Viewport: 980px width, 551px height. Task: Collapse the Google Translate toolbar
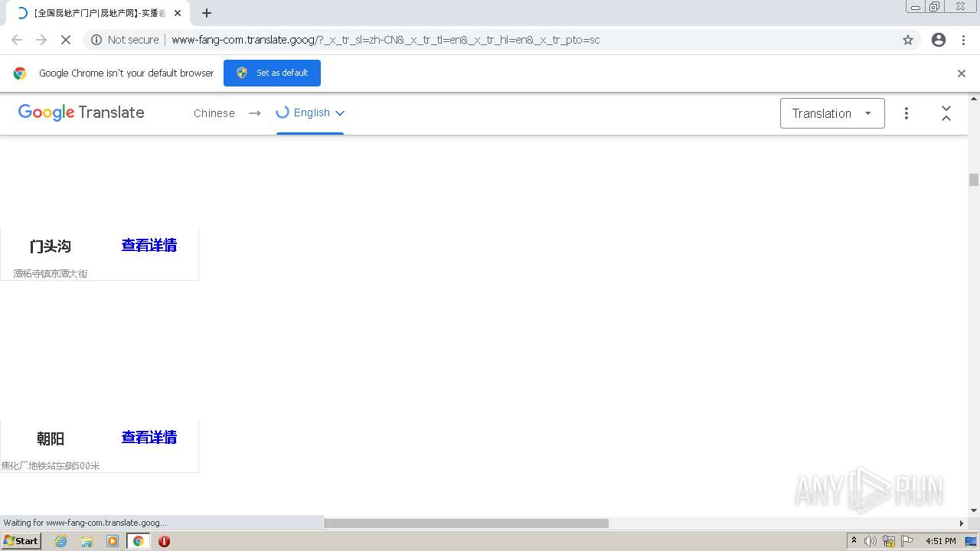946,113
